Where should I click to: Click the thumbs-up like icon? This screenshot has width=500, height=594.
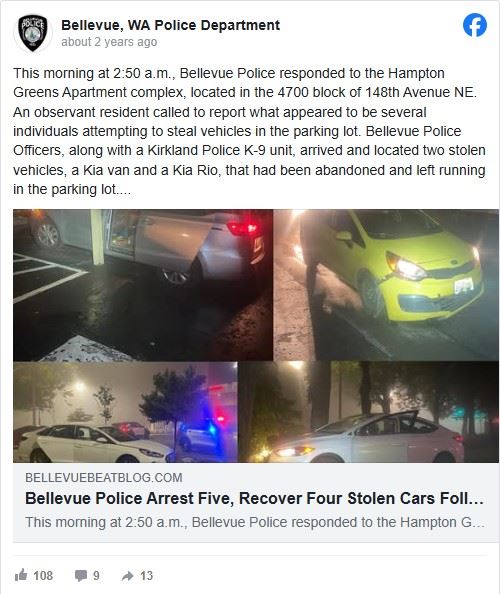[21, 575]
